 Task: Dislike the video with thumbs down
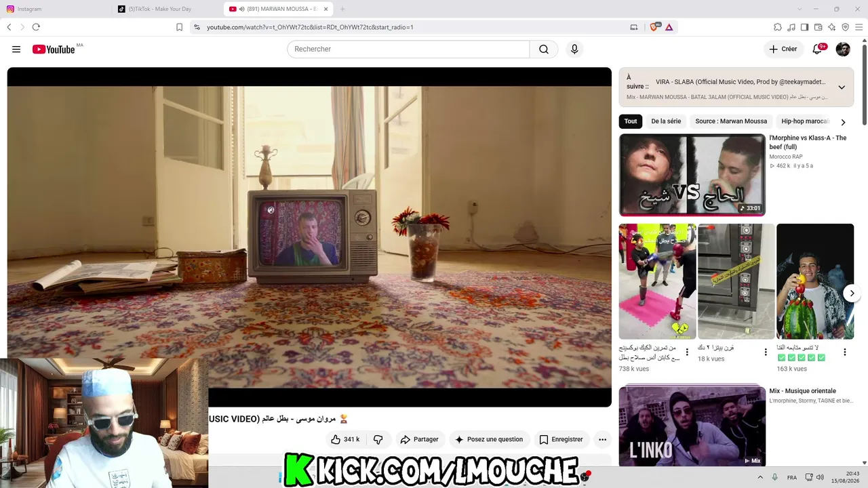[378, 439]
